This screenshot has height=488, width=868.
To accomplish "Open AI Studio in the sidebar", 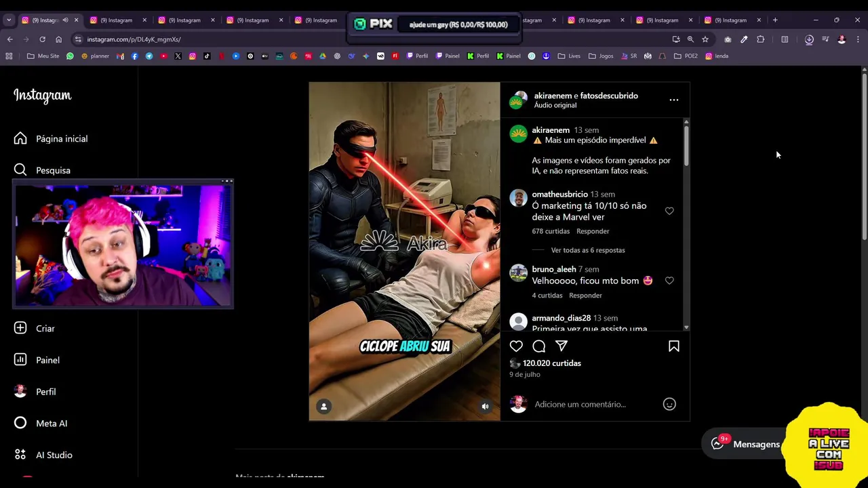I will [x=43, y=455].
